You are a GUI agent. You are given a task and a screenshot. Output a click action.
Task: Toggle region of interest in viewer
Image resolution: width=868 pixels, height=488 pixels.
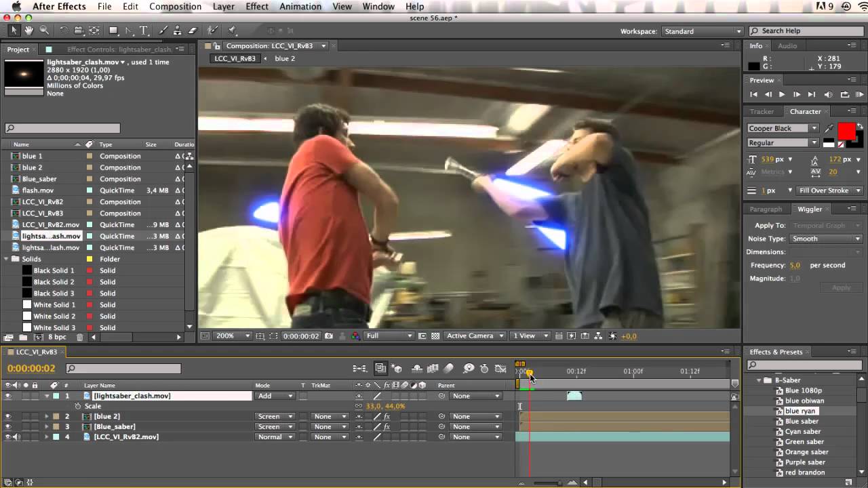tap(273, 335)
